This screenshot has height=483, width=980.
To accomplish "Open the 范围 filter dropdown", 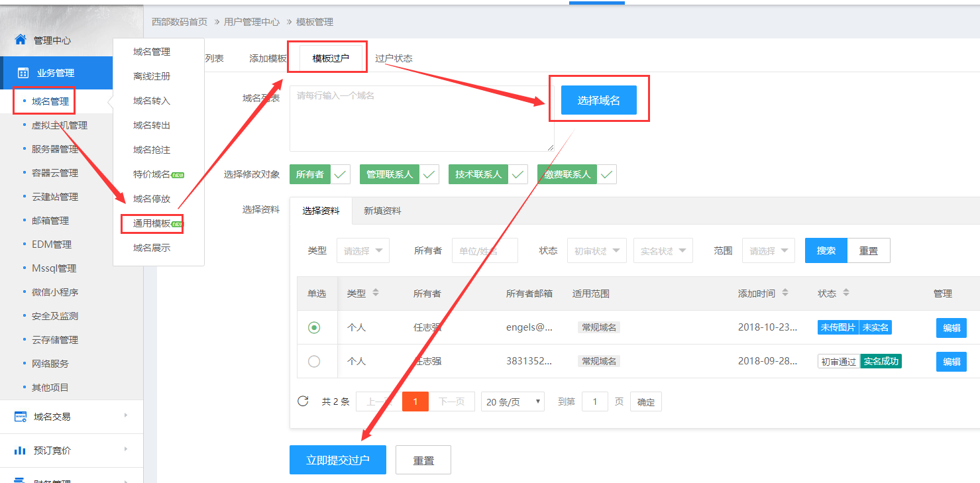I will (x=768, y=251).
